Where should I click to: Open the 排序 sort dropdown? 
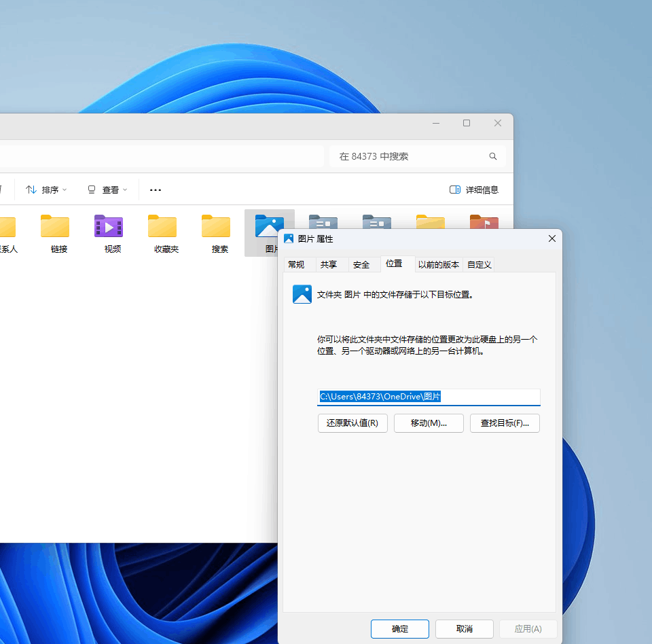click(46, 190)
